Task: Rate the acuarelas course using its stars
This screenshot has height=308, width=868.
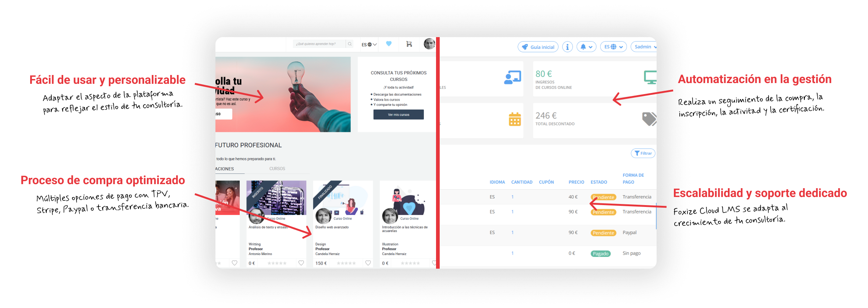Action: (410, 263)
